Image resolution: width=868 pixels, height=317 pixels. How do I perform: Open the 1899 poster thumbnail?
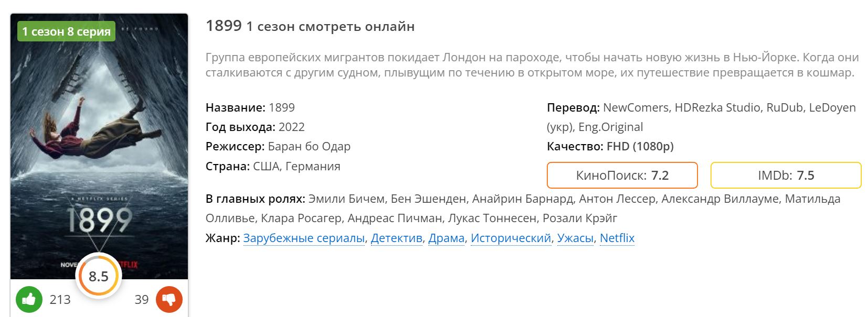tap(99, 147)
